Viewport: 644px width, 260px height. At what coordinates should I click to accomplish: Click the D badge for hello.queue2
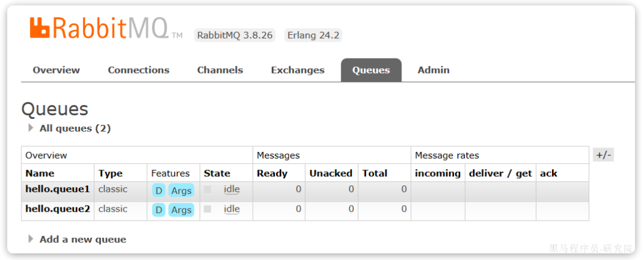tap(158, 210)
